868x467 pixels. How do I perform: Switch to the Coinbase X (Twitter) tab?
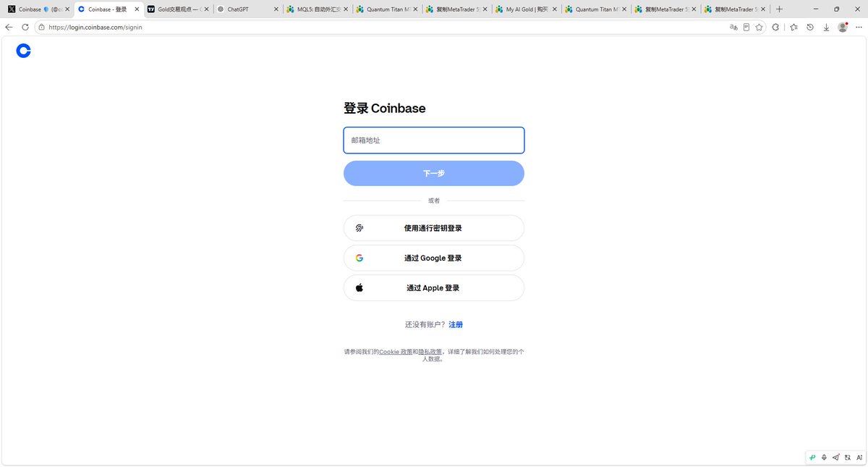click(38, 9)
